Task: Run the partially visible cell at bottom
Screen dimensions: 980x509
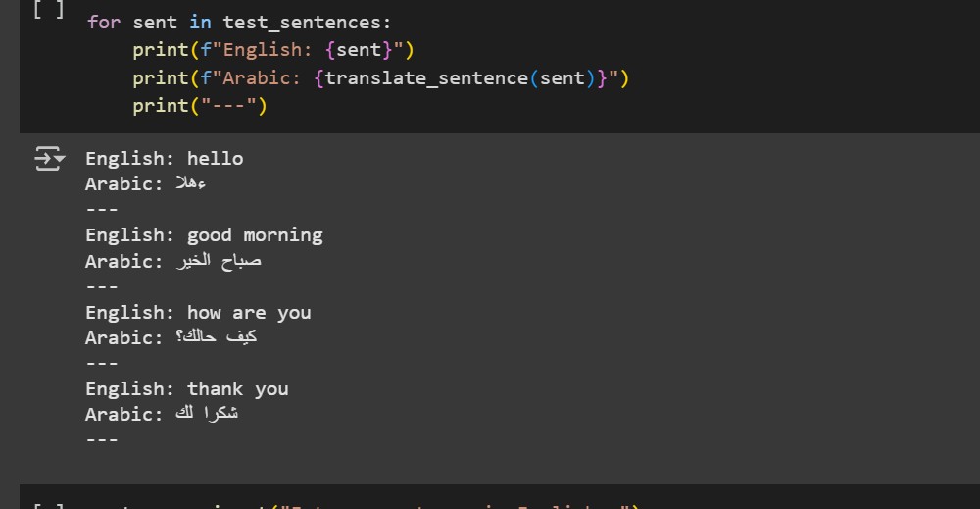Action: point(49,505)
